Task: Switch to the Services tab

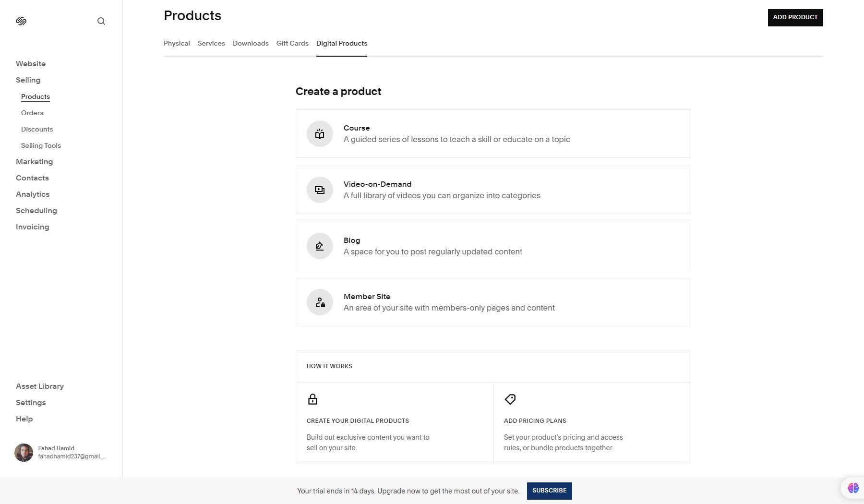Action: point(211,43)
